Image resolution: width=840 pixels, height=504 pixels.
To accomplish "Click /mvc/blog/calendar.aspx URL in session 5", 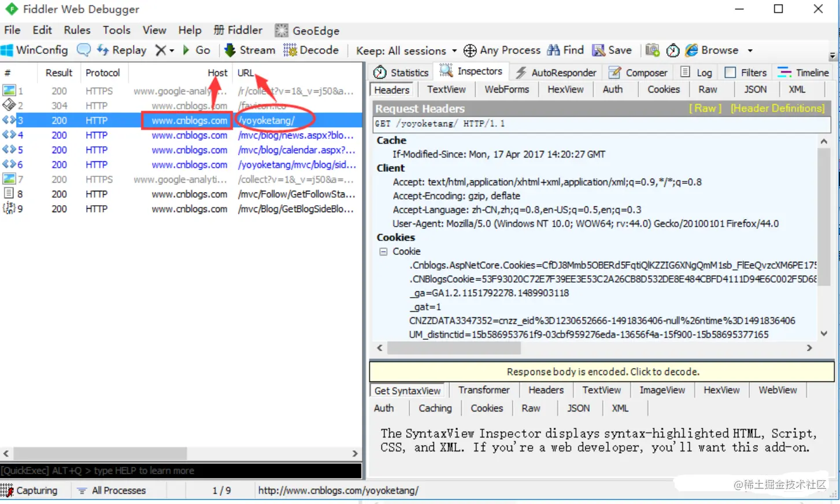I will pyautogui.click(x=297, y=150).
